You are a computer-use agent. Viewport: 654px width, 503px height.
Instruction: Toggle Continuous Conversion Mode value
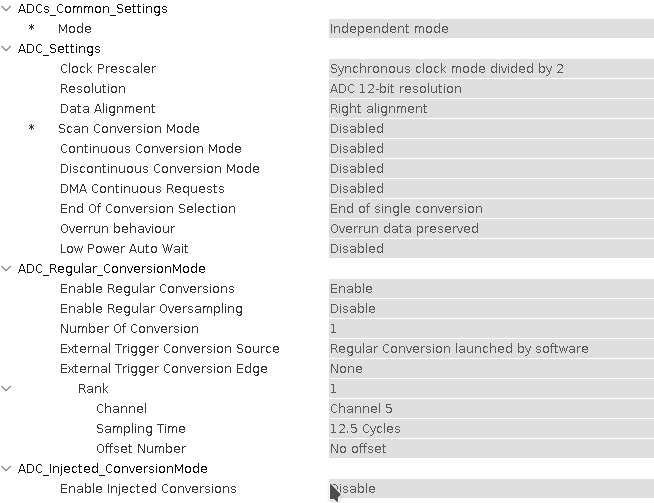click(490, 149)
